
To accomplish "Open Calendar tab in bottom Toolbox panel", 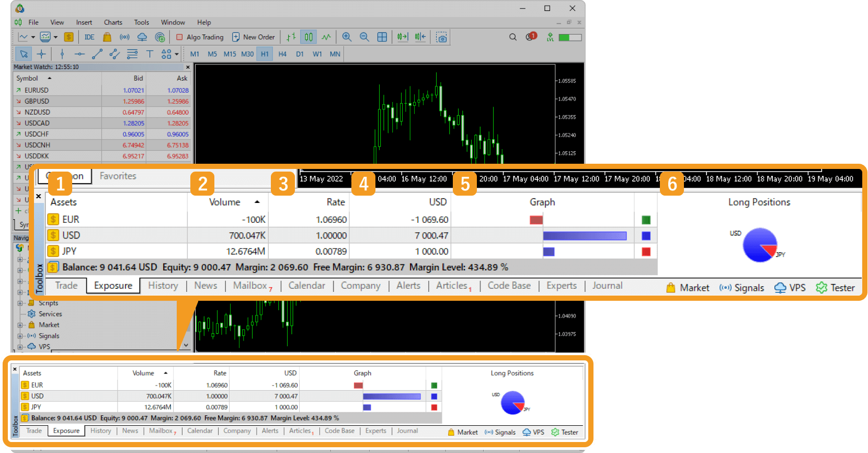I will 200,431.
